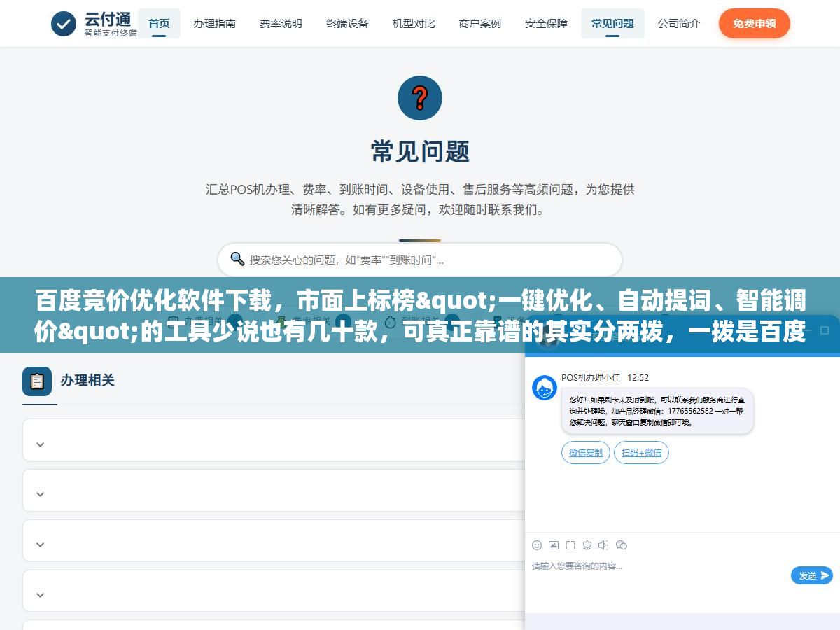The width and height of the screenshot is (840, 630).
Task: Click the 汇总POS机办理 description paragraph
Action: (420, 199)
